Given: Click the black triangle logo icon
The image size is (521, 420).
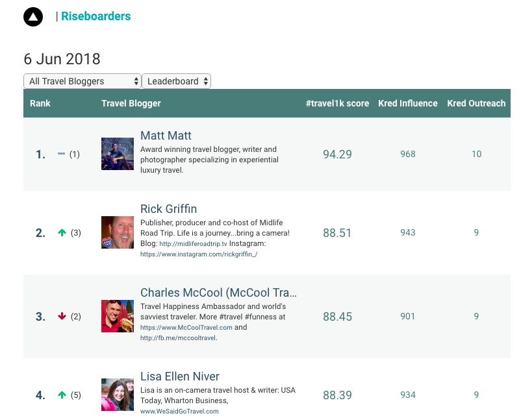Looking at the screenshot, I should coord(33,17).
